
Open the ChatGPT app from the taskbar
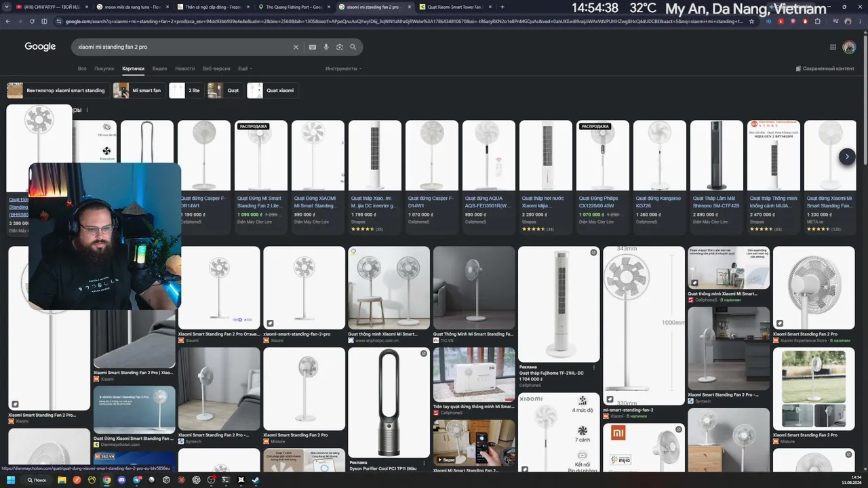tap(195, 480)
